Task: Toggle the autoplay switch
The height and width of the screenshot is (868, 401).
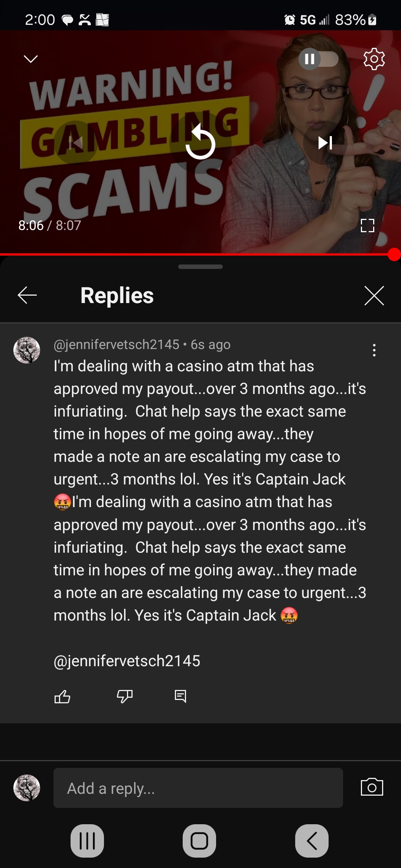Action: [319, 59]
